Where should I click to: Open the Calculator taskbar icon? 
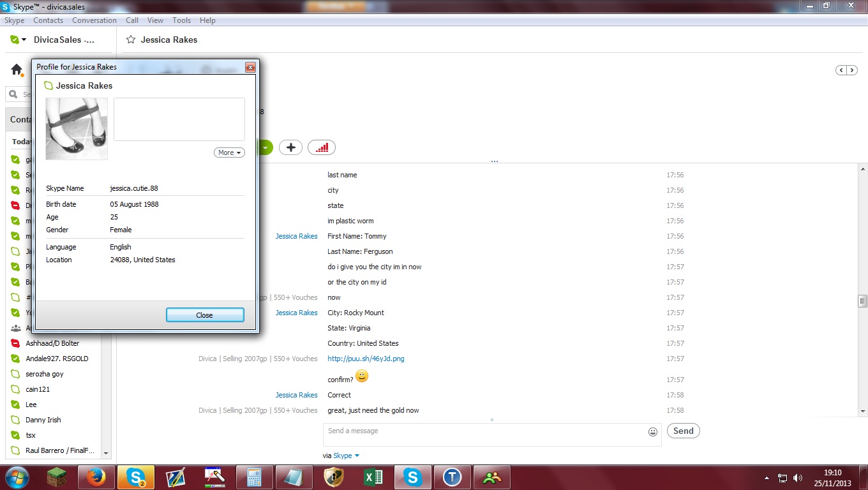click(255, 477)
